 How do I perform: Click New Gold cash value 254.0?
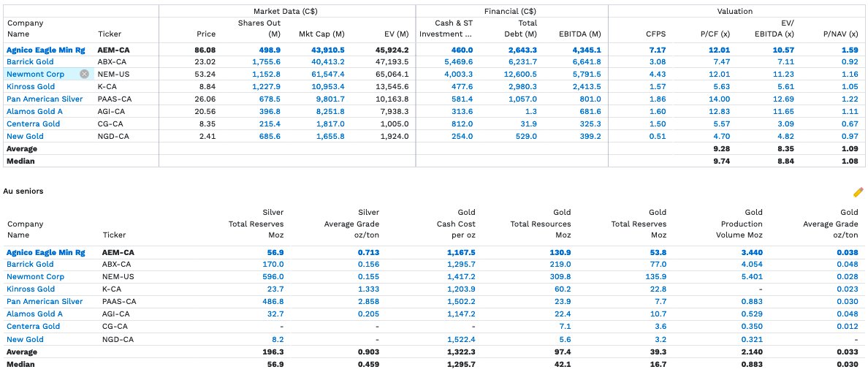(x=462, y=136)
